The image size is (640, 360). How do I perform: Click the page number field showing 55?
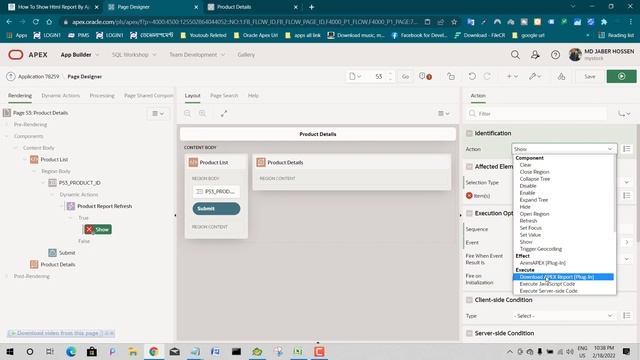click(x=379, y=76)
